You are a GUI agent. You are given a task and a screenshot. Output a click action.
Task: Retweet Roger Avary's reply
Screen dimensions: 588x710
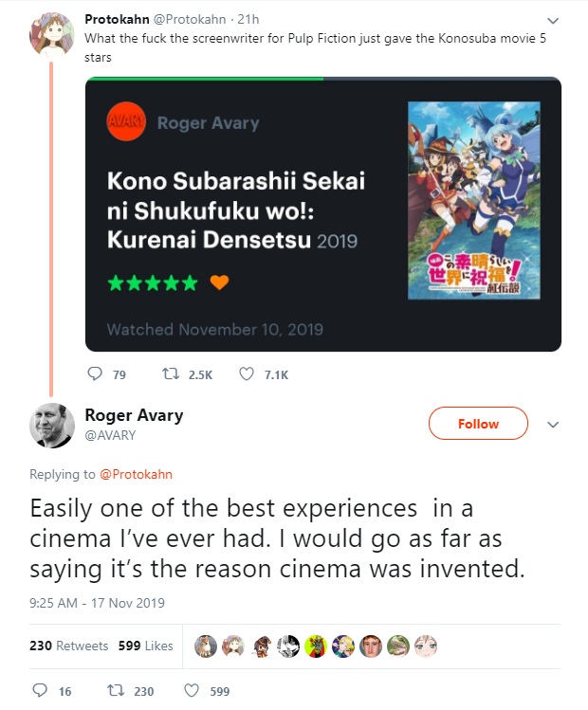pyautogui.click(x=118, y=691)
